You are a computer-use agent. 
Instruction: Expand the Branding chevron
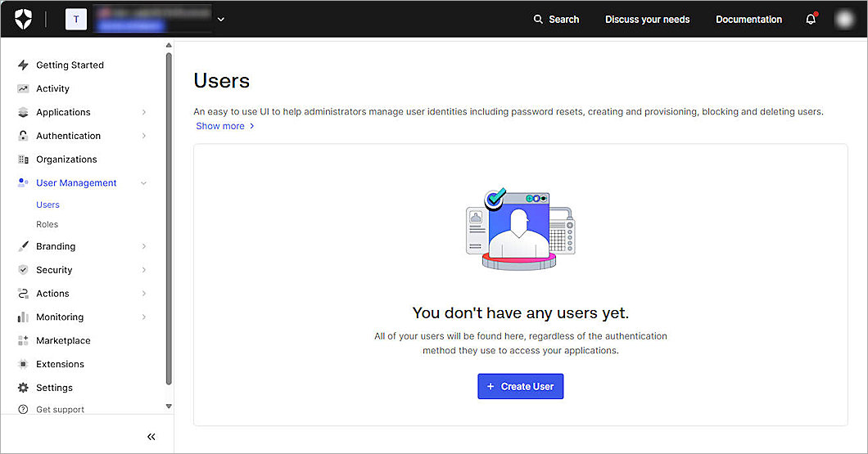click(144, 246)
